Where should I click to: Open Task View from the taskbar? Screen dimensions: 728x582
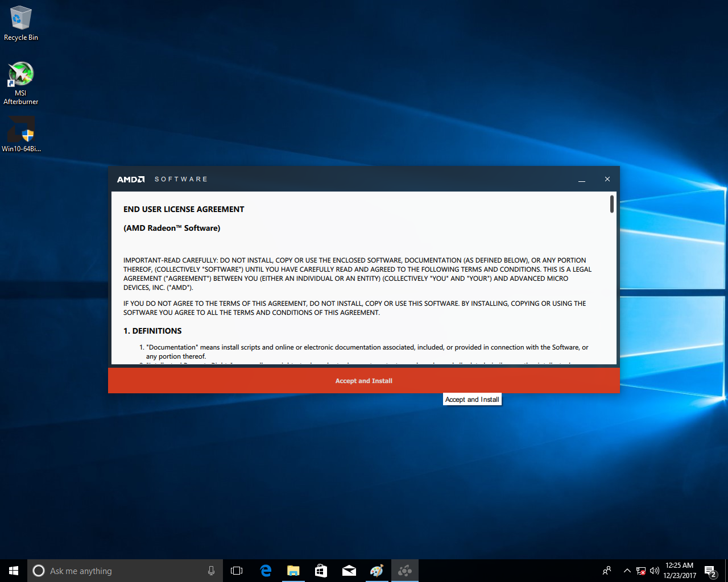237,571
